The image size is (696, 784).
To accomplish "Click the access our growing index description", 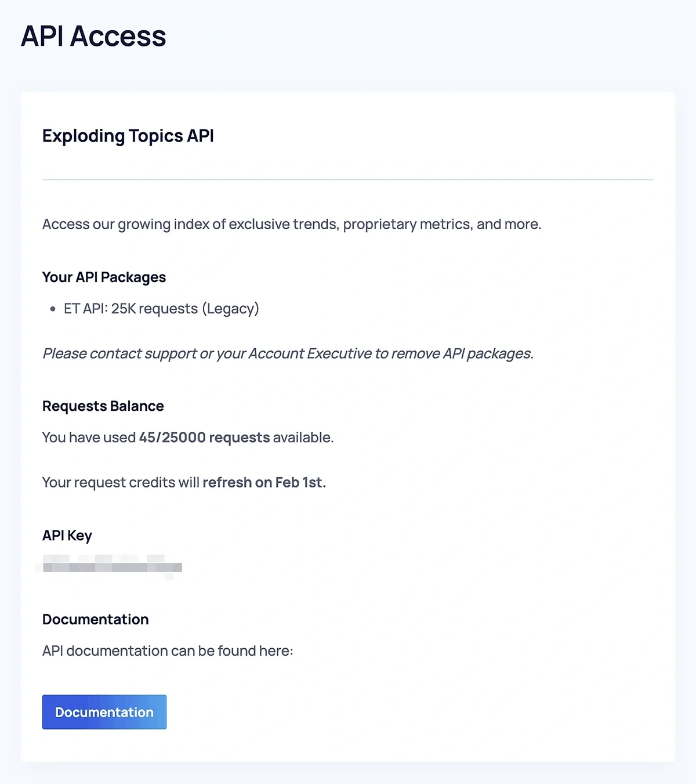I will coord(291,224).
